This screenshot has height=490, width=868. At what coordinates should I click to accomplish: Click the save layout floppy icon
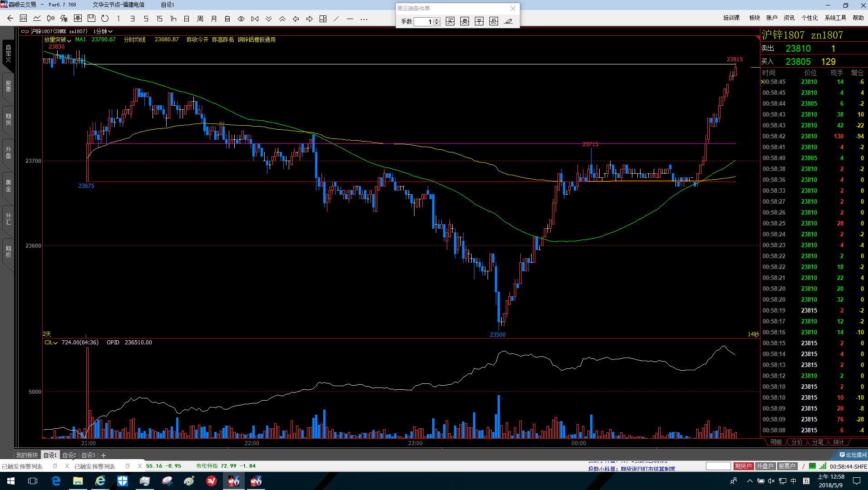pos(91,19)
